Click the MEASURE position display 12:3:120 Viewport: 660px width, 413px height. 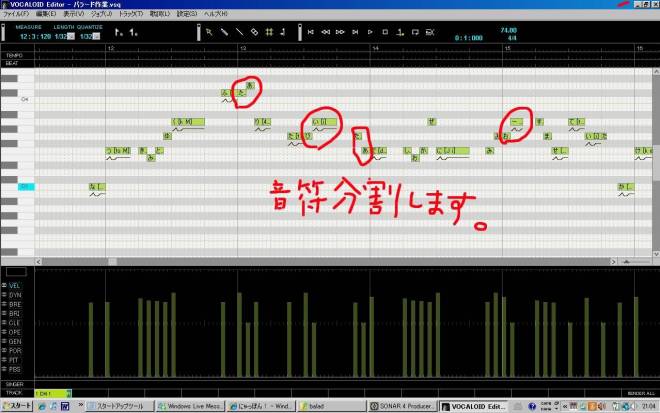[x=35, y=37]
